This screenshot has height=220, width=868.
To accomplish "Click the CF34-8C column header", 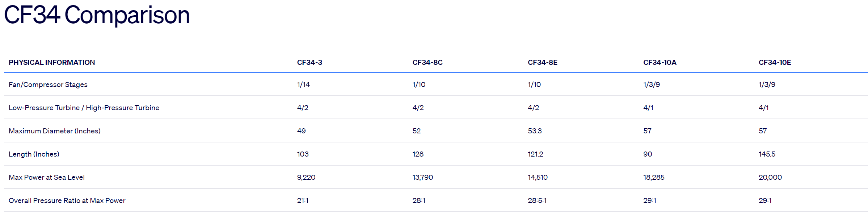I will click(x=427, y=62).
